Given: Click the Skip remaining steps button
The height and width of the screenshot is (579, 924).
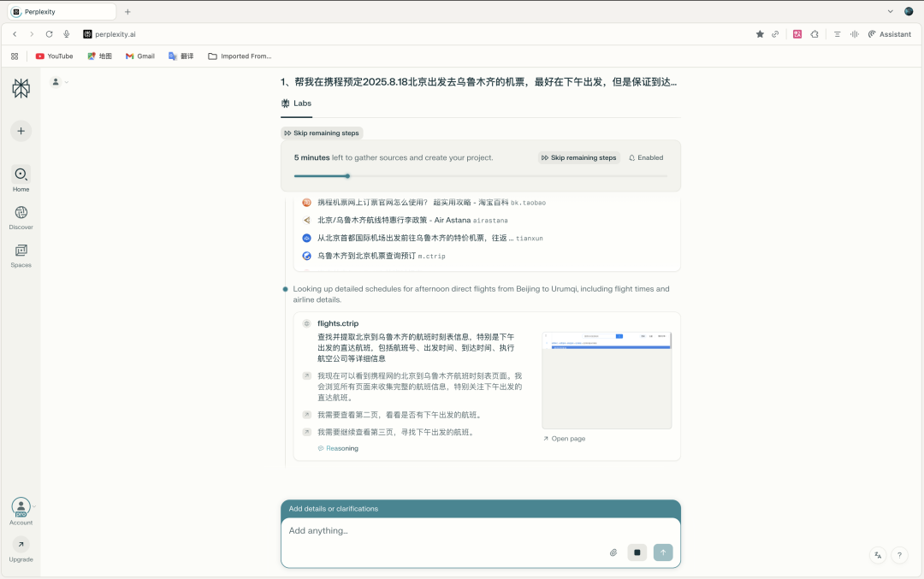Looking at the screenshot, I should click(322, 133).
